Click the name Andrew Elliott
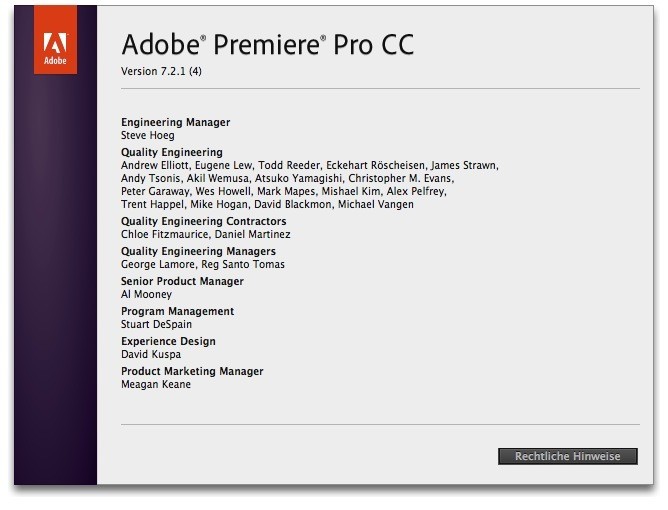 point(156,165)
